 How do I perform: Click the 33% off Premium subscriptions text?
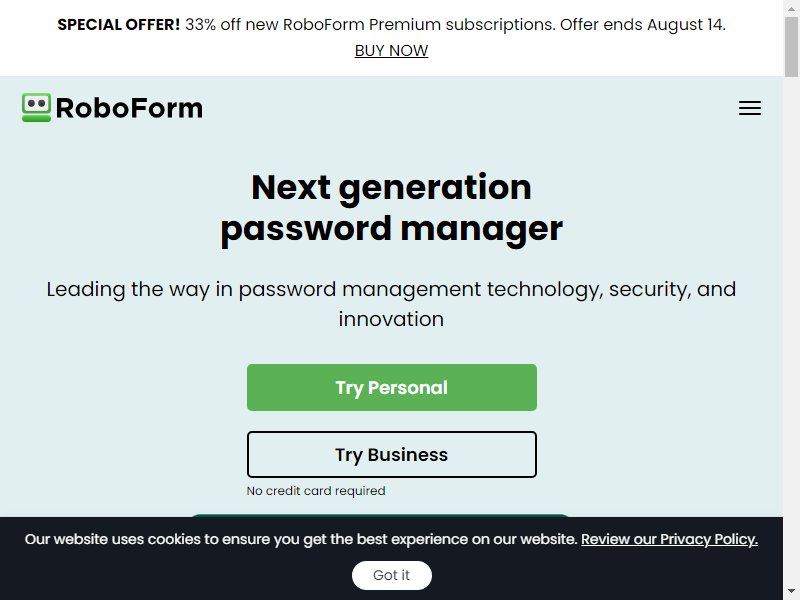(x=370, y=24)
